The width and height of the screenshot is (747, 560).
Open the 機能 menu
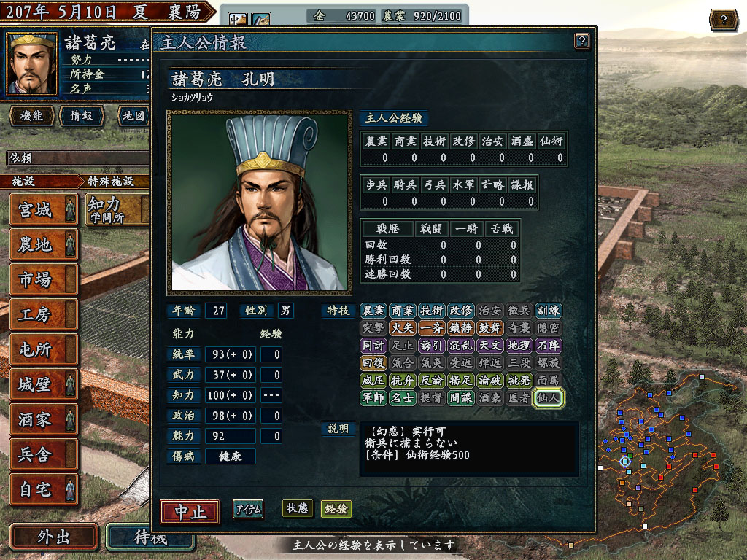coord(31,116)
